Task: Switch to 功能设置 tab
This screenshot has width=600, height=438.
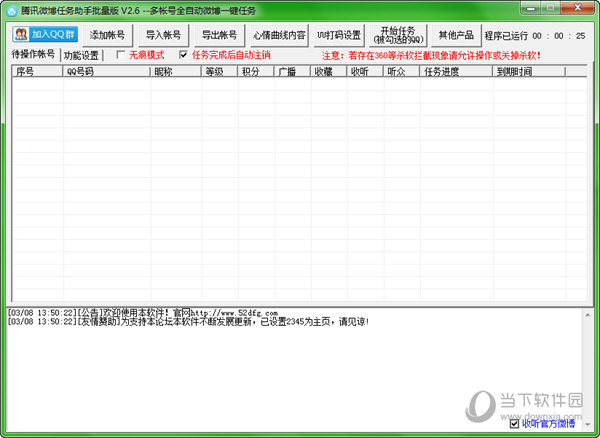Action: pyautogui.click(x=81, y=55)
